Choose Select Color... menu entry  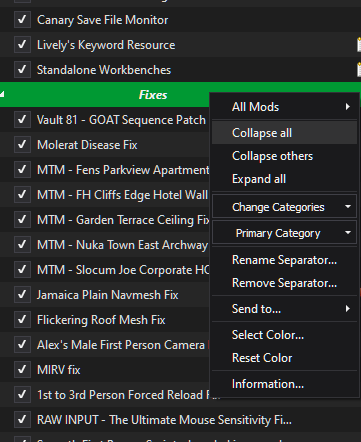[284, 335]
